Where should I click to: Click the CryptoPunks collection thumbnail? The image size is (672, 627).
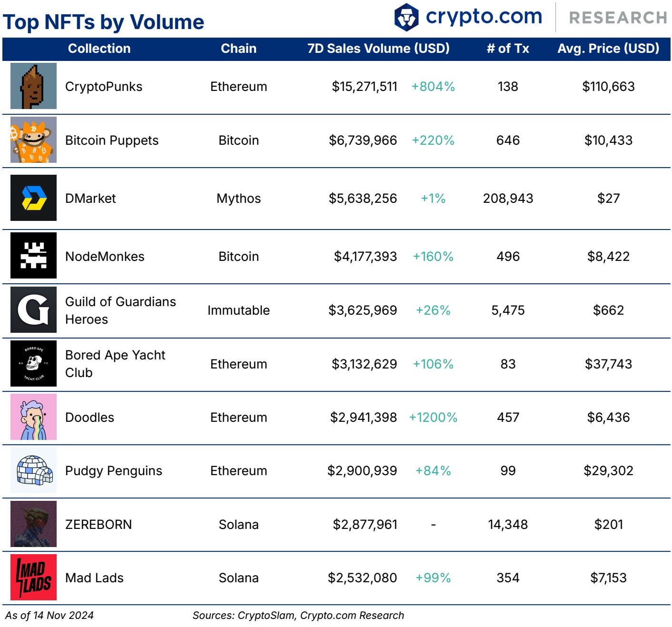pos(33,86)
